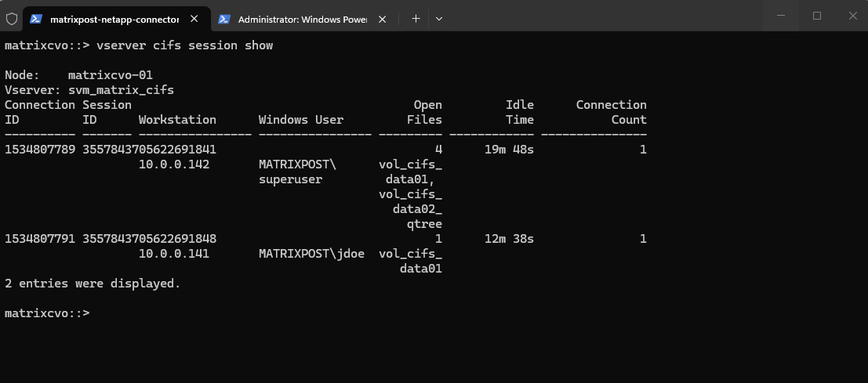The height and width of the screenshot is (383, 868).
Task: Minimize the terminal window
Action: (x=781, y=16)
